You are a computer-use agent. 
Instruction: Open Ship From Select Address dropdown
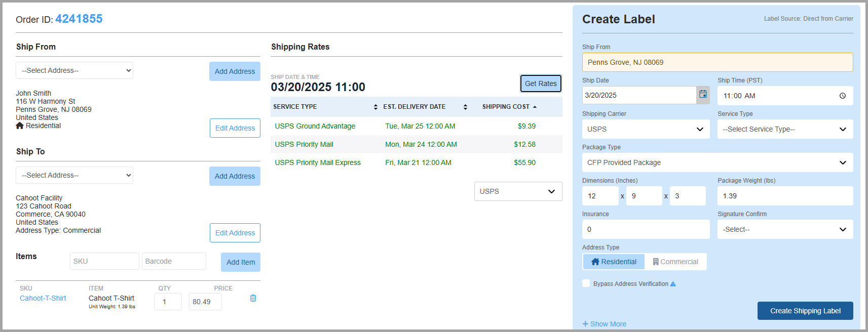74,70
